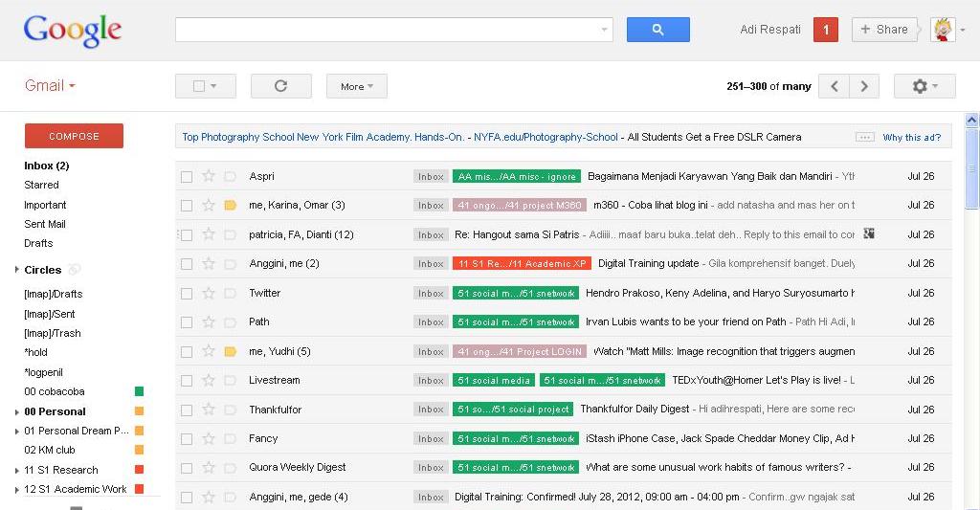The height and width of the screenshot is (510, 980).
Task: Toggle importance marker on Anggini, me (2) email
Action: (x=230, y=264)
